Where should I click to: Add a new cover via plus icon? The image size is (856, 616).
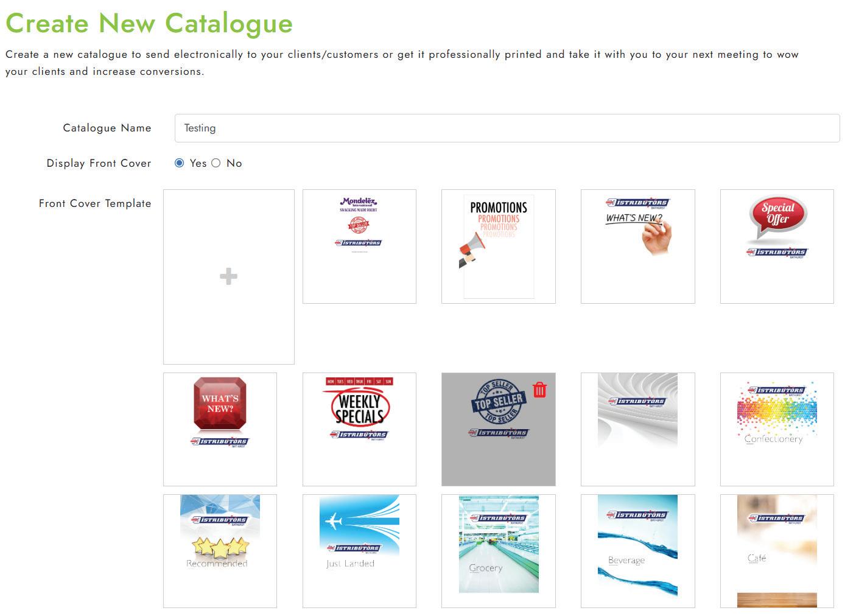tap(228, 276)
